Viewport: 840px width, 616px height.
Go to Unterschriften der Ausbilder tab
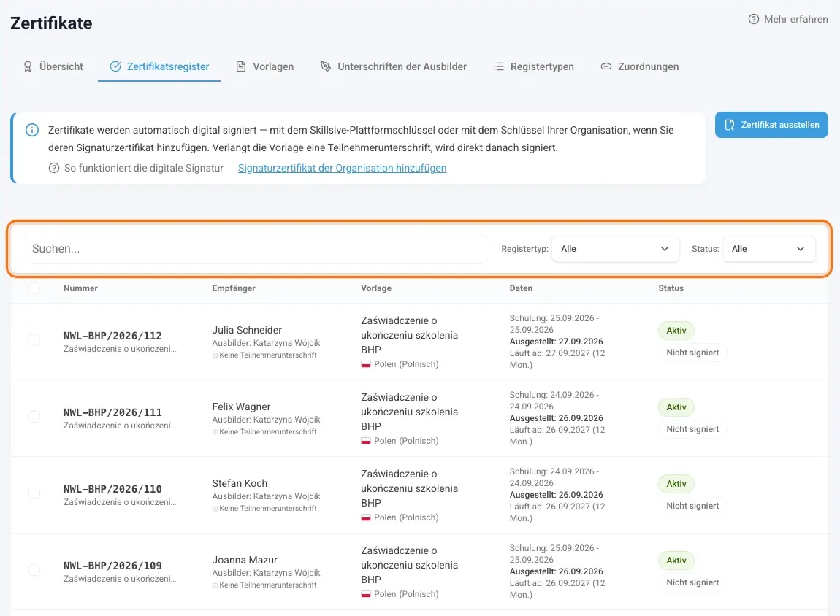[x=393, y=66]
